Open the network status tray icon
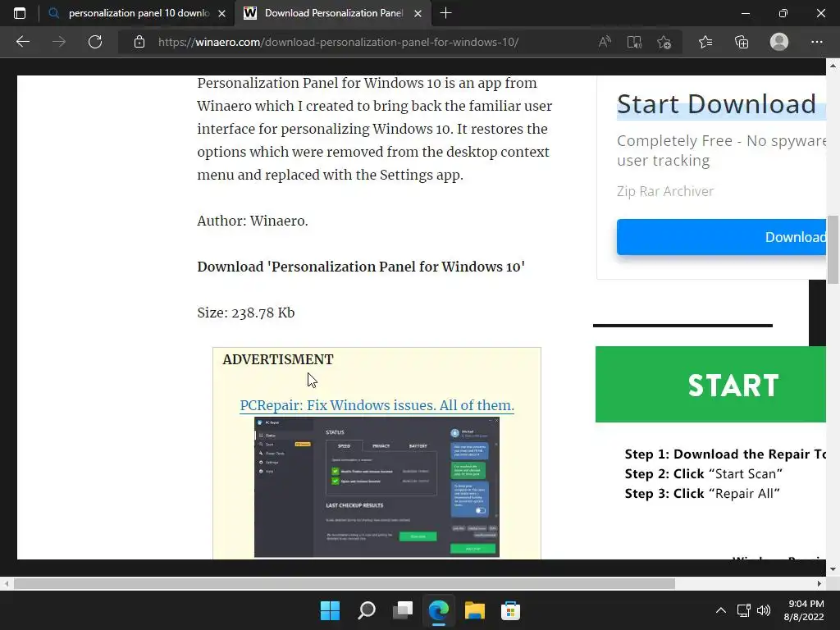840x630 pixels. 743,610
